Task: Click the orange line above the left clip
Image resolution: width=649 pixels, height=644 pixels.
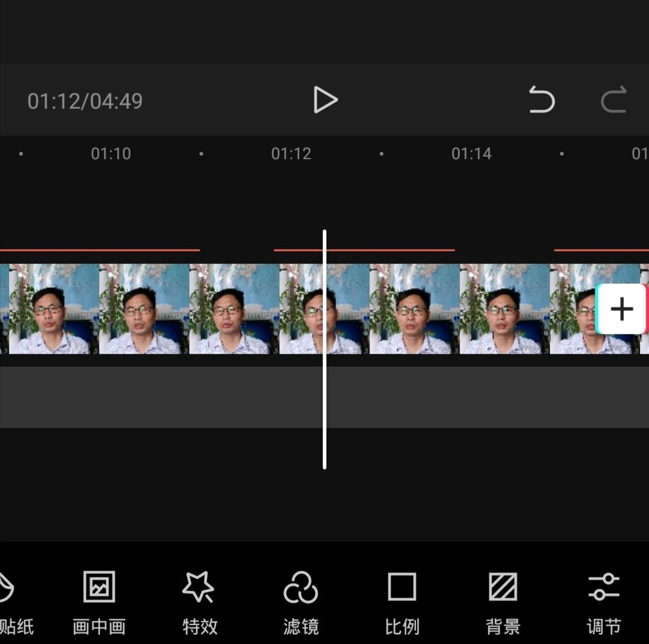Action: 99,248
